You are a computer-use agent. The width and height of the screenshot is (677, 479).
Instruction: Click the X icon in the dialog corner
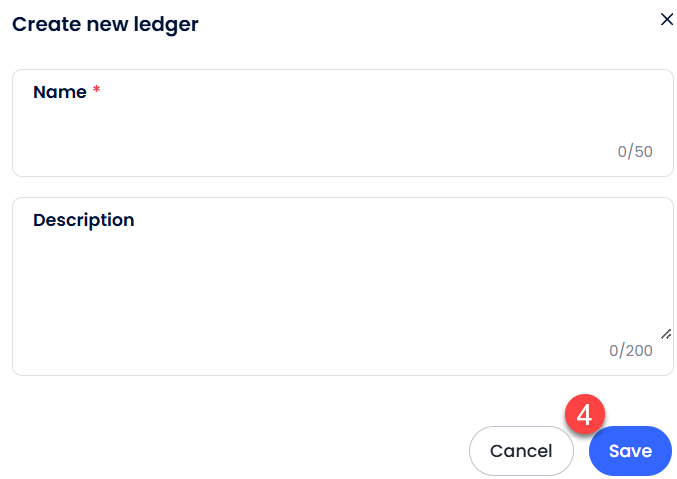pyautogui.click(x=667, y=19)
